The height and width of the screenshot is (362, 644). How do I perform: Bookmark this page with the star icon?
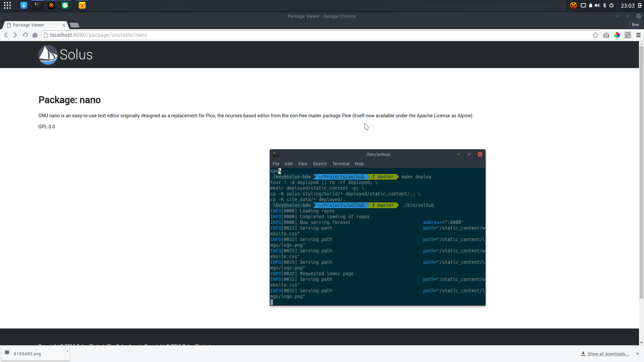tap(595, 35)
